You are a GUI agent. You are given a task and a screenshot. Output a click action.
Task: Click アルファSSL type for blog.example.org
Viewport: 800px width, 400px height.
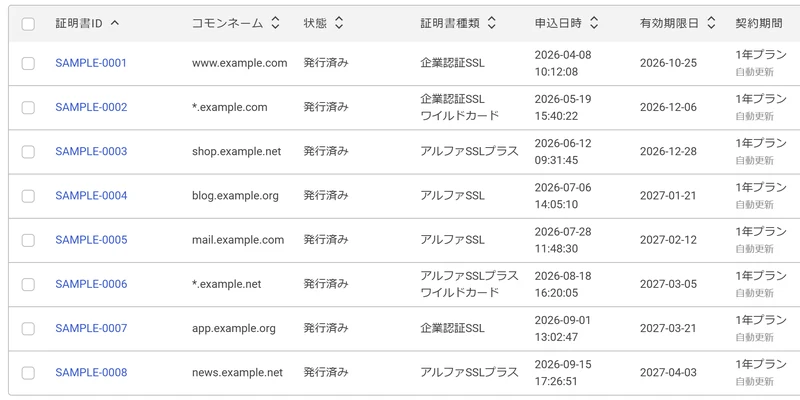pyautogui.click(x=453, y=196)
